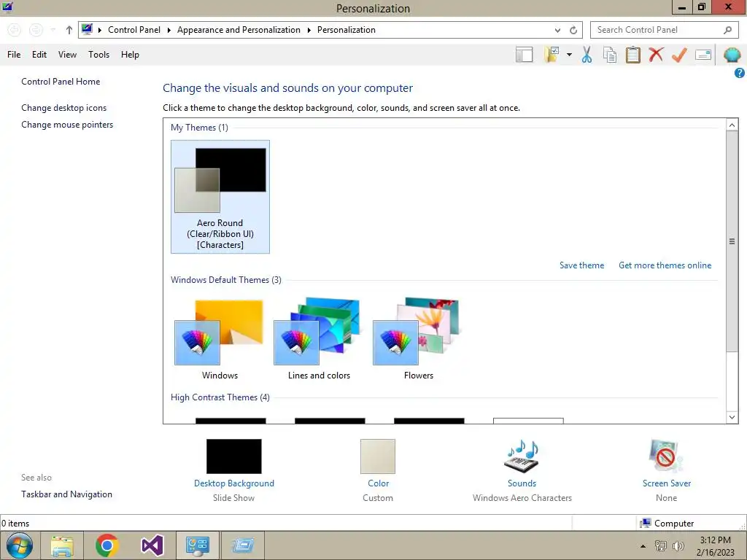Go up one level with Up arrow
Image resolution: width=747 pixels, height=560 pixels.
[x=69, y=30]
